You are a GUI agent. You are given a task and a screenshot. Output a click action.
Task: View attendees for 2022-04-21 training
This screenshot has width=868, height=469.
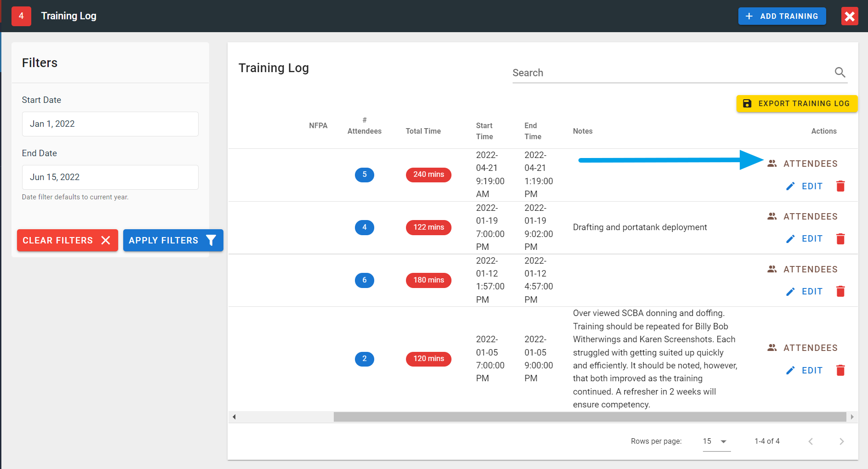[803, 164]
